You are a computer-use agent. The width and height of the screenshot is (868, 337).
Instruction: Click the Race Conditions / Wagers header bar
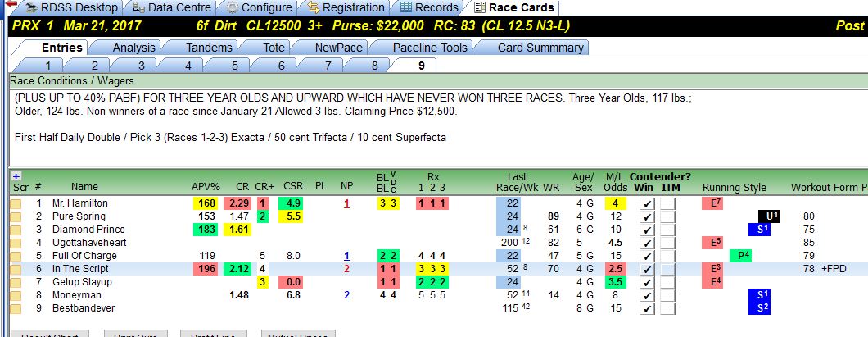438,81
